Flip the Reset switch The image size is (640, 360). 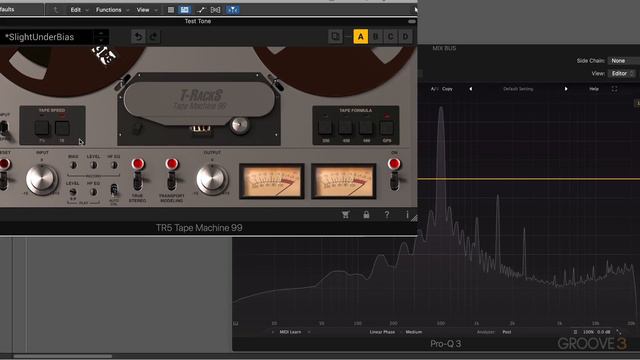(3, 180)
